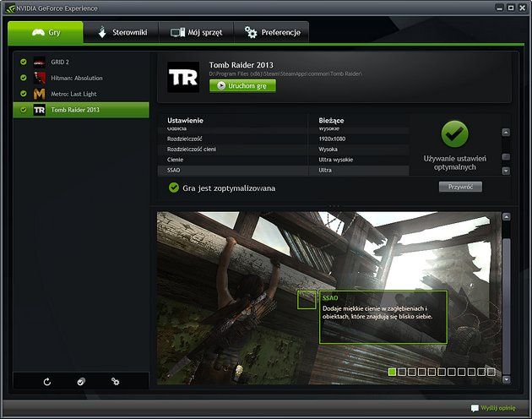Click the Sterowniki download arrow icon
Image resolution: width=532 pixels, height=419 pixels.
tap(102, 32)
